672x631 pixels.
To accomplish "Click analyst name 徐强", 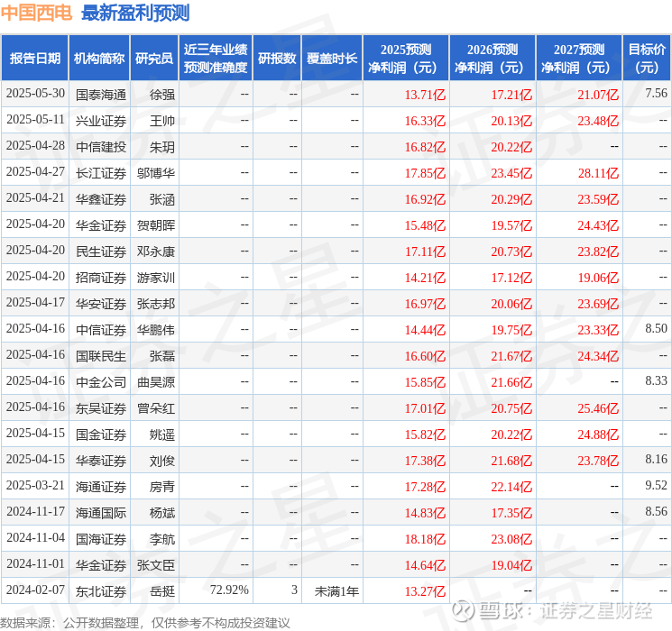I will click(162, 95).
